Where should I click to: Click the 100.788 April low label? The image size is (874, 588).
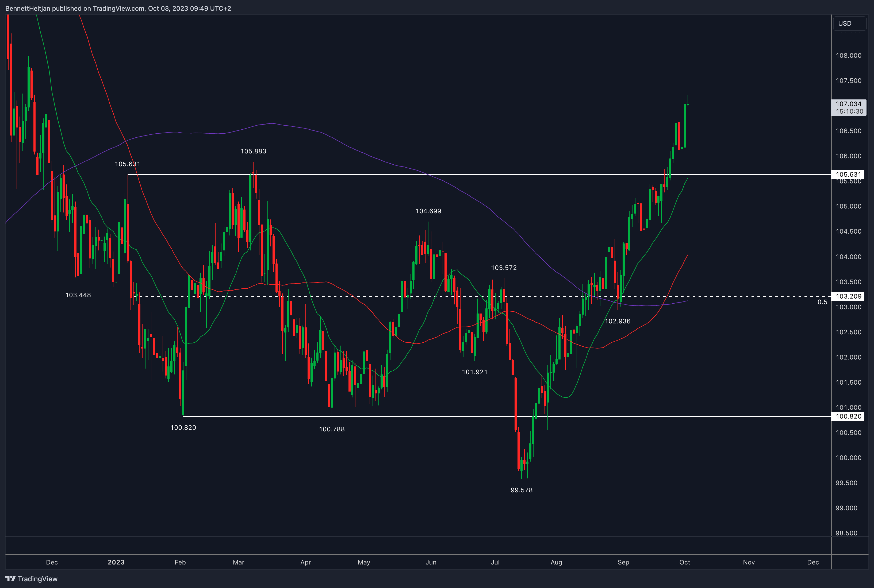pos(332,429)
